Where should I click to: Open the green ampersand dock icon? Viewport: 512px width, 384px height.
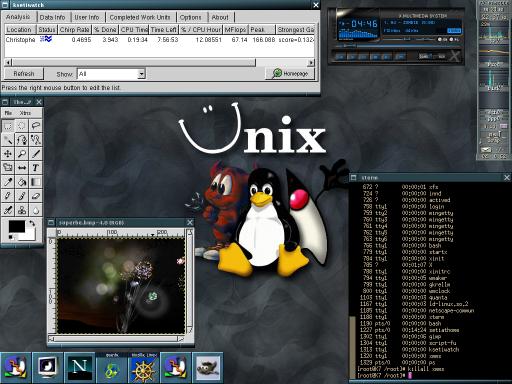(x=111, y=367)
